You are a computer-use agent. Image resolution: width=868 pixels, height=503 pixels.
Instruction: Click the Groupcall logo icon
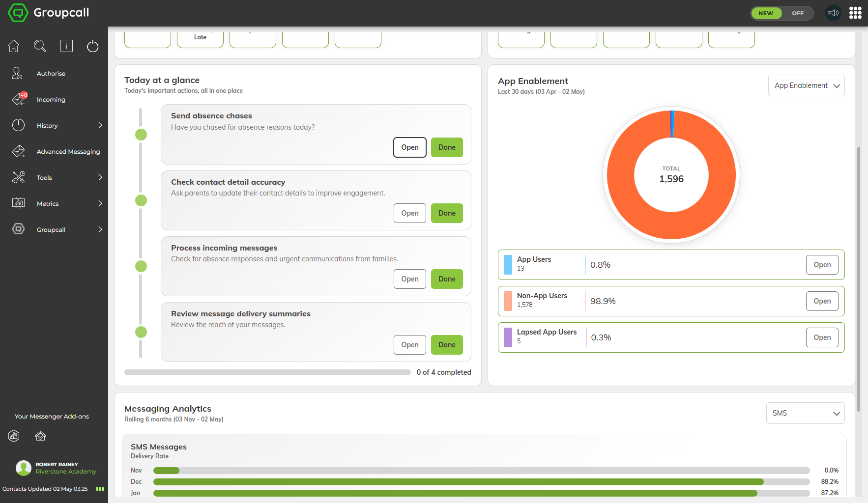pyautogui.click(x=18, y=13)
